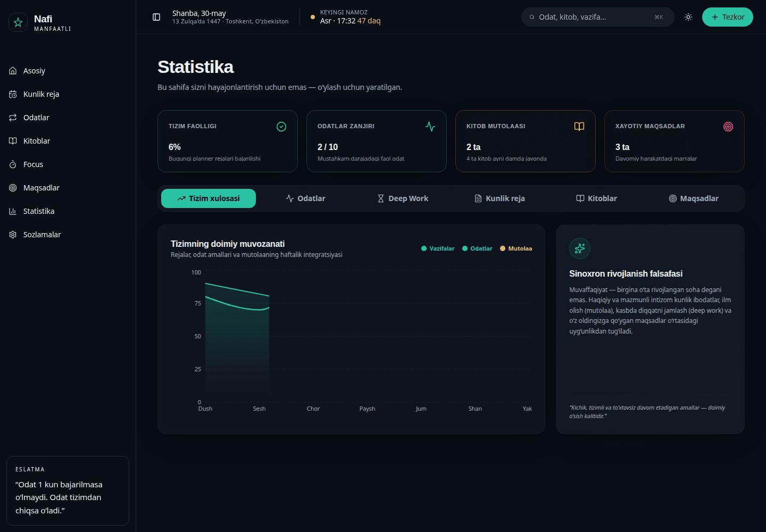Switch to the Maqsadlar tab
Viewport: 766px width, 532px height.
point(694,198)
